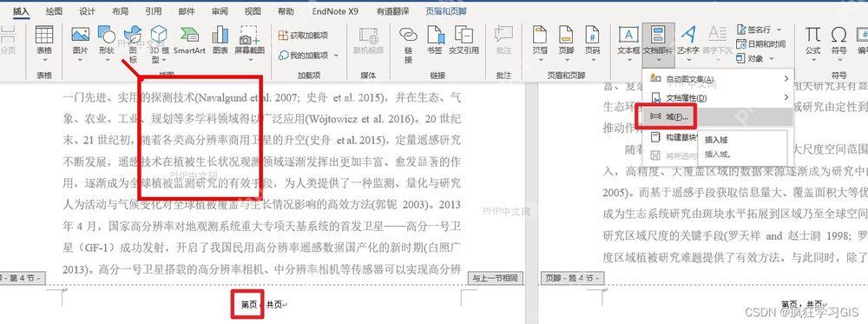Expand the 签名行 dropdown arrow
Viewport: 868px width, 324px height.
coord(779,30)
